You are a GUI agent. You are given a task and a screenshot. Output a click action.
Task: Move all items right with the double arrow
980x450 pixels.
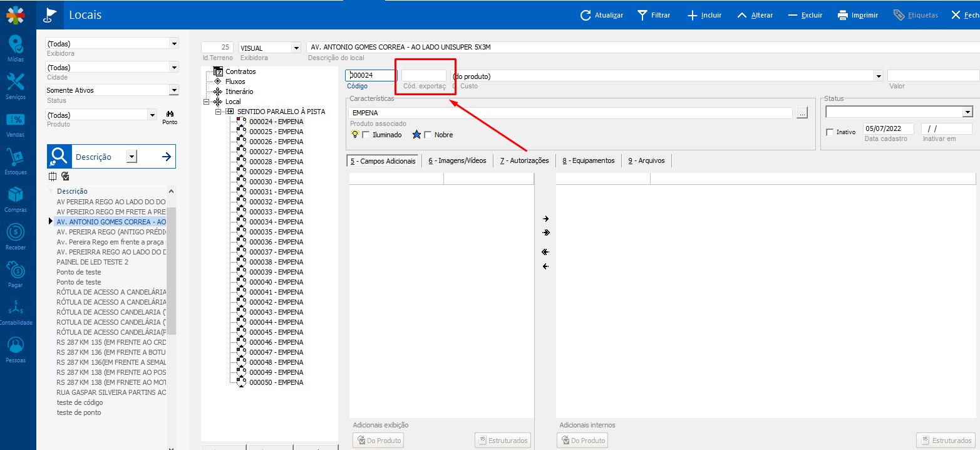(545, 233)
